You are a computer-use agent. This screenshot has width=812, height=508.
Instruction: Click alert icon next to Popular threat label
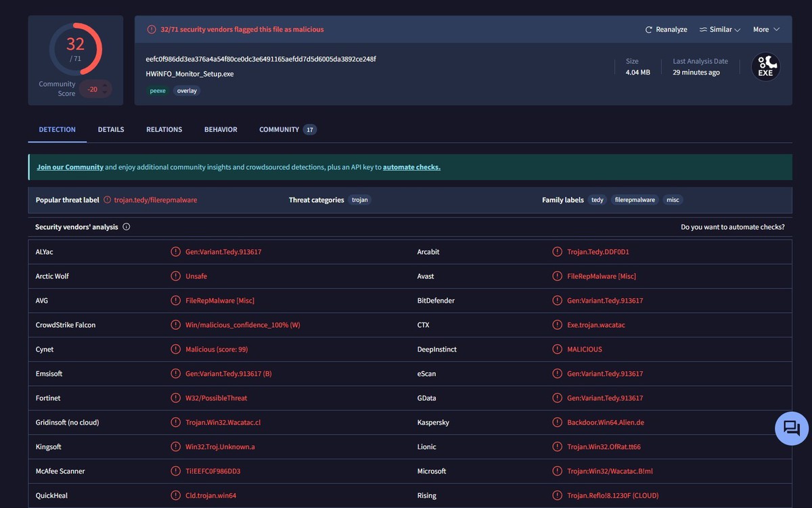coord(107,200)
